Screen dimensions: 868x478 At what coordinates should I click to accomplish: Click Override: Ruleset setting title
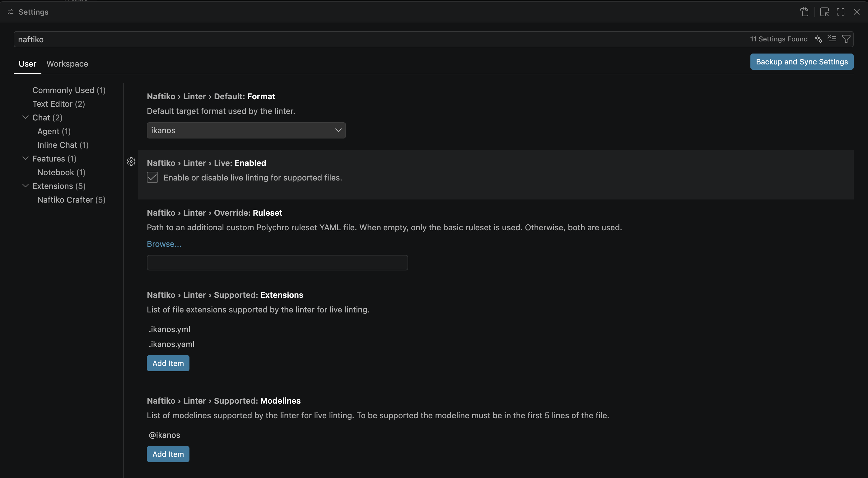tap(214, 213)
